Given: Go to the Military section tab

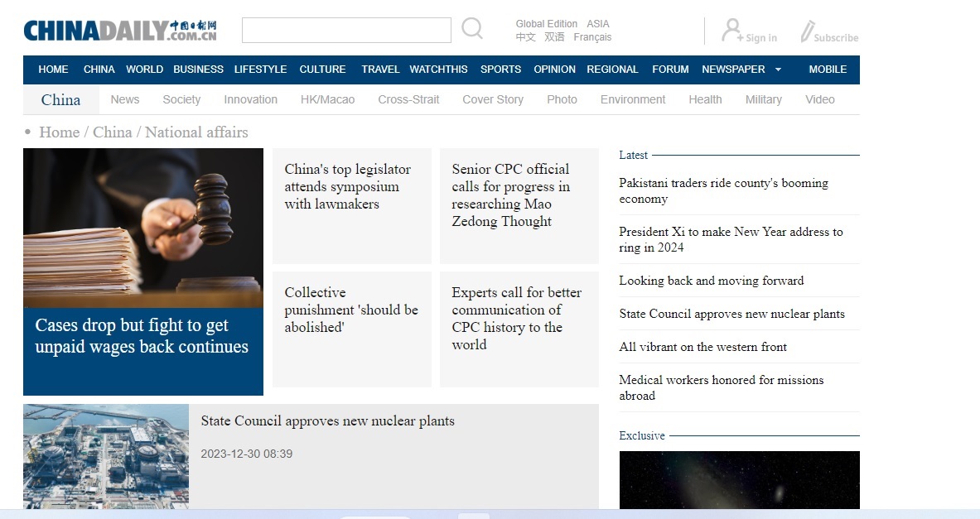Looking at the screenshot, I should pyautogui.click(x=763, y=99).
